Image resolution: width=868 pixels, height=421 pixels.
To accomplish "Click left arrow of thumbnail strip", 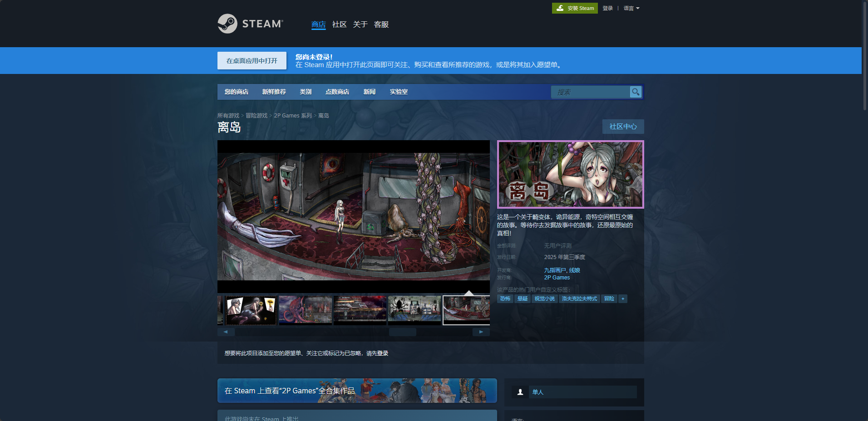I will 226,332.
